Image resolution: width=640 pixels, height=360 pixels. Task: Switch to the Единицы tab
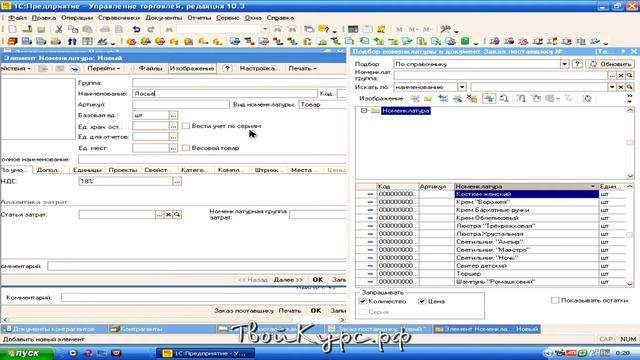87,170
